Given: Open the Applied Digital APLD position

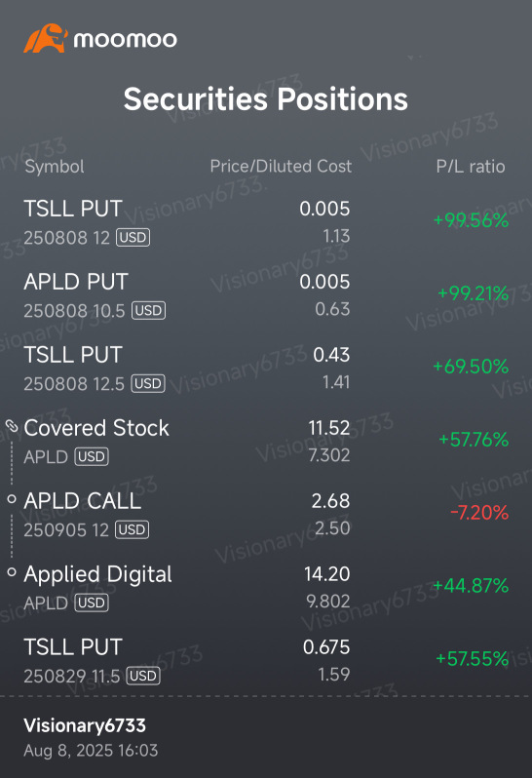Looking at the screenshot, I should (266, 588).
